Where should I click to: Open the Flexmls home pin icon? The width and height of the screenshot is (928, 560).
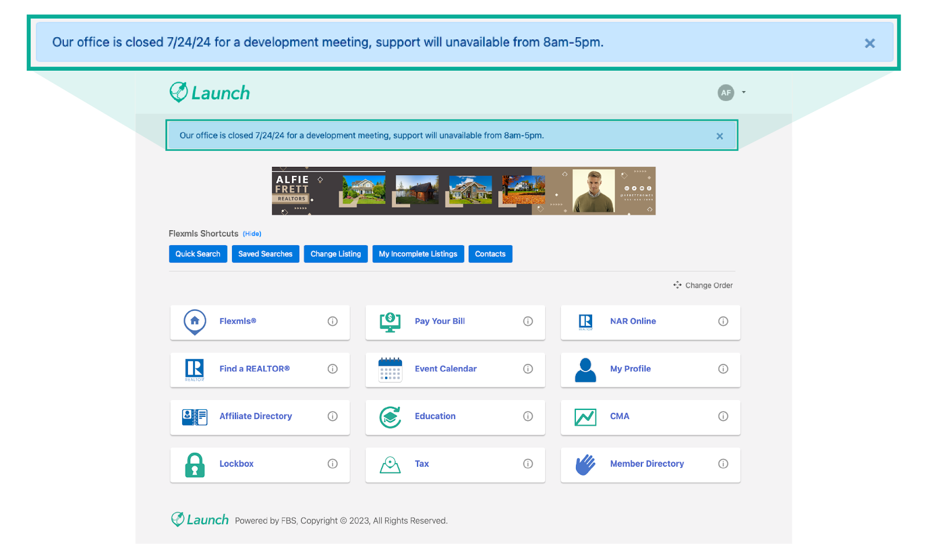tap(195, 322)
